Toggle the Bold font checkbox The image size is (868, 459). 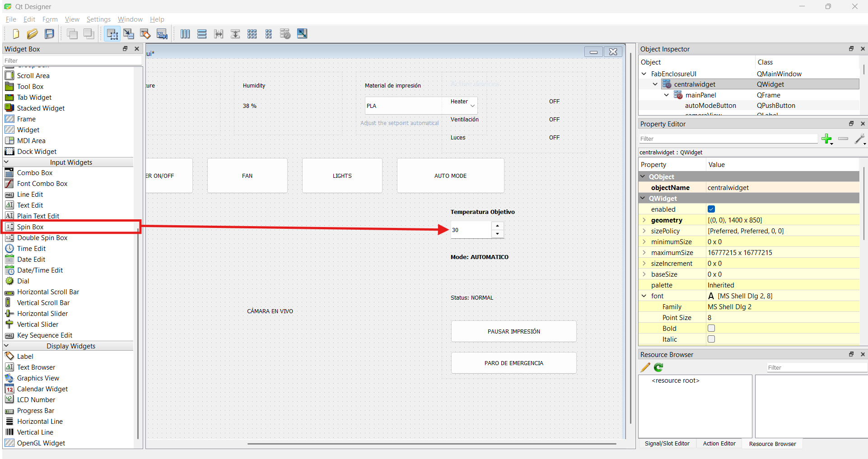coord(711,328)
